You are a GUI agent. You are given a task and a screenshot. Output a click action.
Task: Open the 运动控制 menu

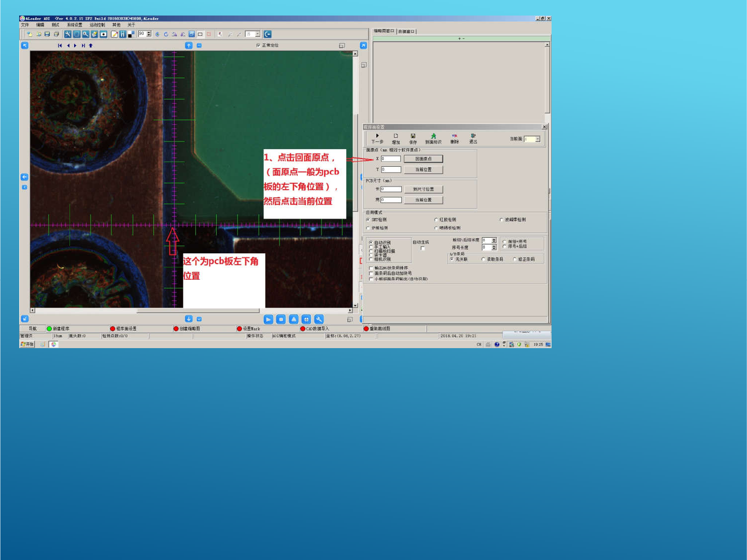[x=97, y=25]
